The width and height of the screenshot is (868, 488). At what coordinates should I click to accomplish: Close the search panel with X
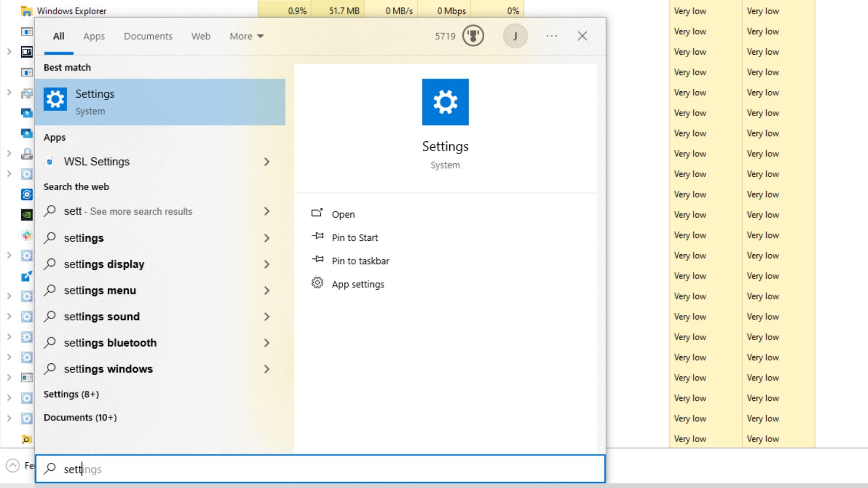(582, 36)
